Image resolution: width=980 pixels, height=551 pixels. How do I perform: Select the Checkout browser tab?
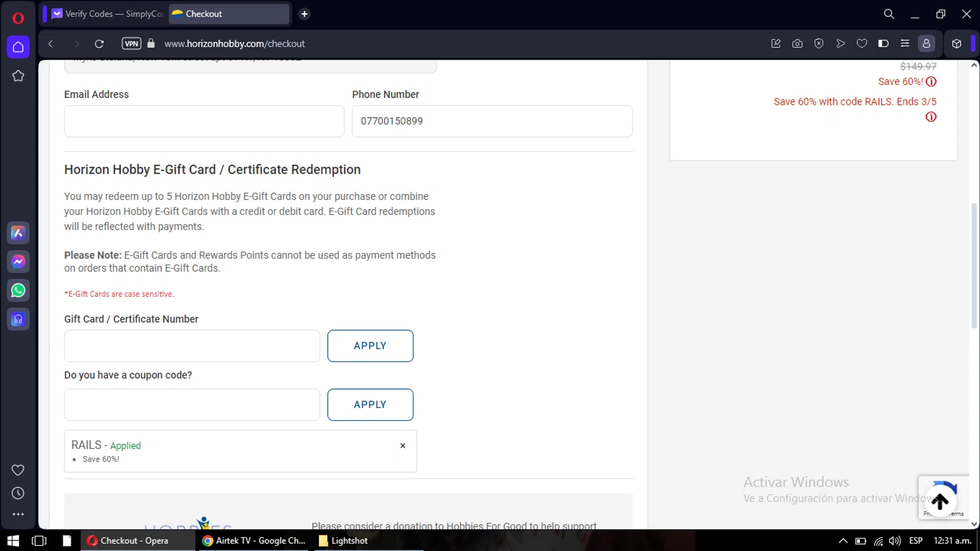pos(229,14)
